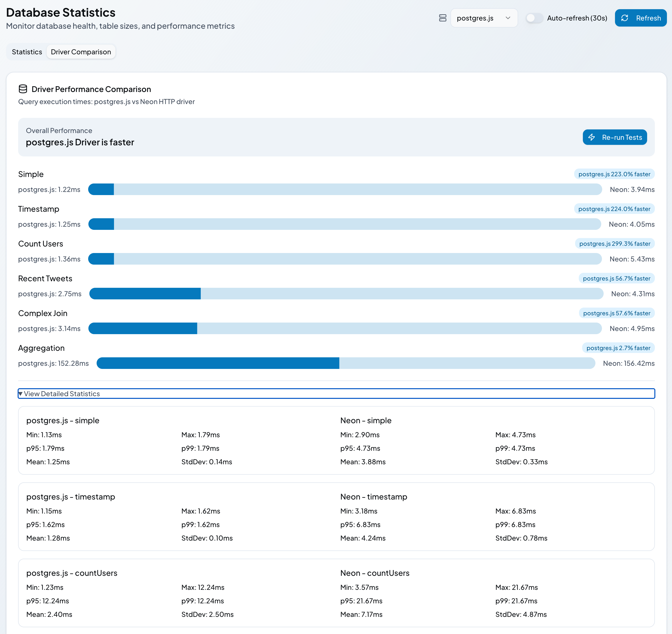Click the 'Neon – countUsers' card heading
Image resolution: width=672 pixels, height=634 pixels.
pos(375,573)
